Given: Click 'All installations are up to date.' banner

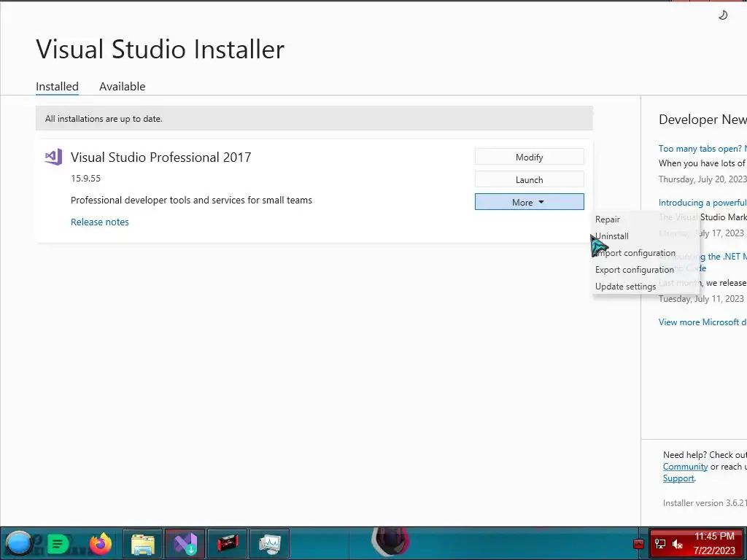Looking at the screenshot, I should (314, 119).
